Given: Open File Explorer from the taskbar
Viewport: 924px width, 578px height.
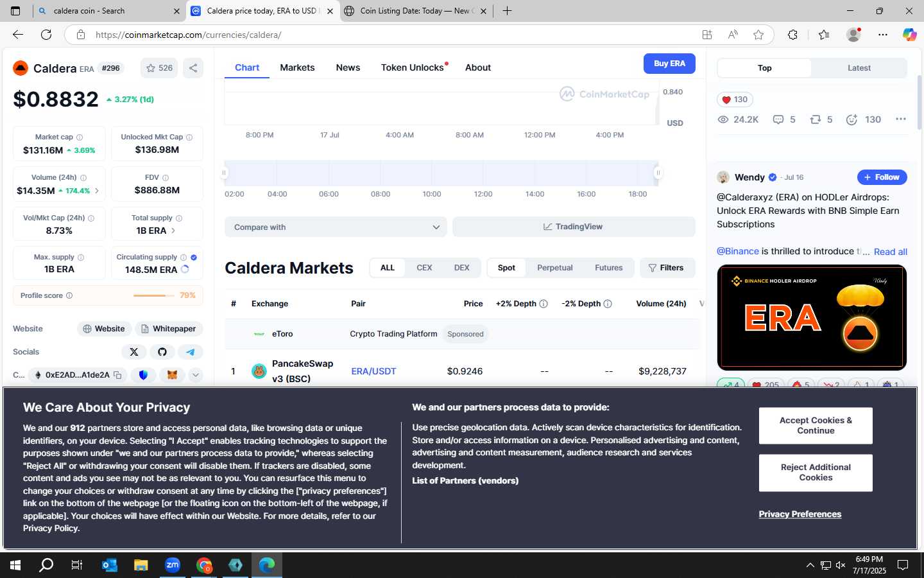Looking at the screenshot, I should point(141,565).
